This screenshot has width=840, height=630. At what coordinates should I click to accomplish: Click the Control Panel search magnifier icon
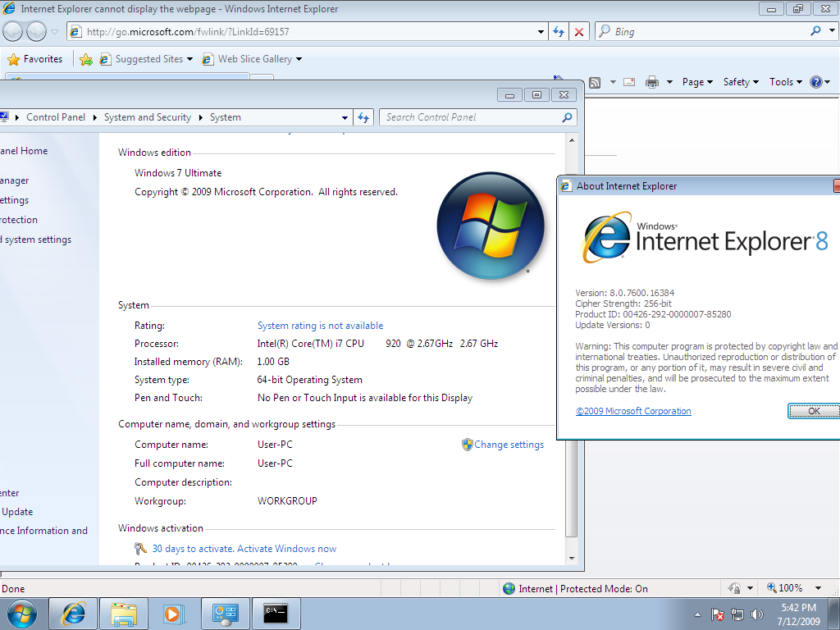click(x=568, y=117)
